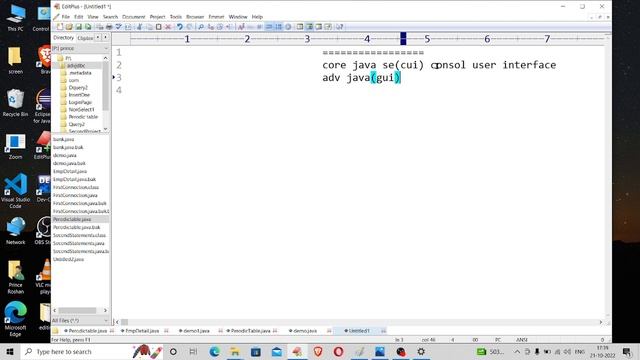Screen dimensions: 640x360
Task: Open the Tools menu
Action: click(x=176, y=17)
